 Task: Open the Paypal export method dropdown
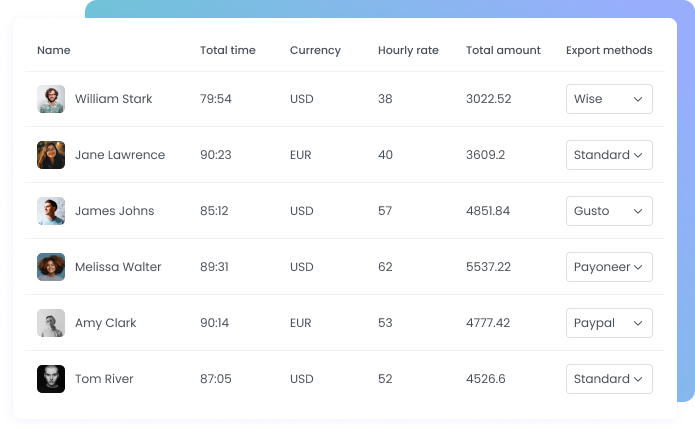(x=609, y=323)
